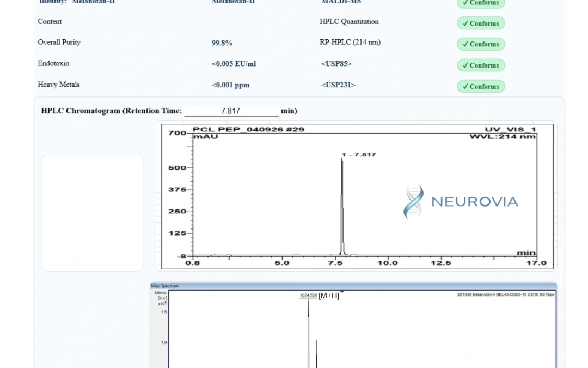Select the 'Endotoxin' row label
The width and height of the screenshot is (588, 368).
(53, 63)
